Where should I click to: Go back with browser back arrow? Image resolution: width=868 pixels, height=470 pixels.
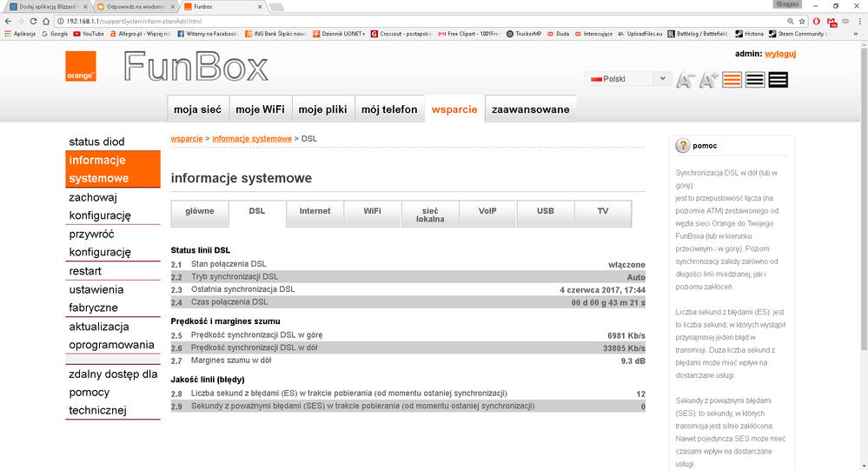pyautogui.click(x=8, y=21)
